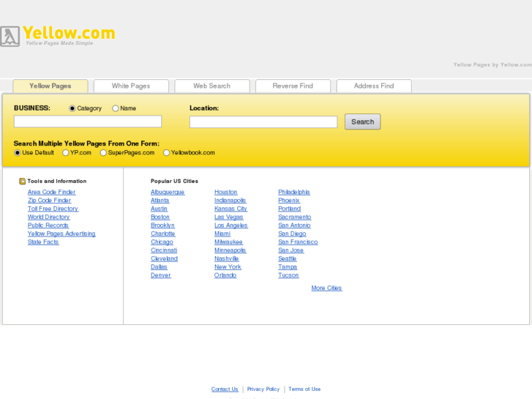
Task: Choose the Use Default radio option
Action: pyautogui.click(x=18, y=153)
